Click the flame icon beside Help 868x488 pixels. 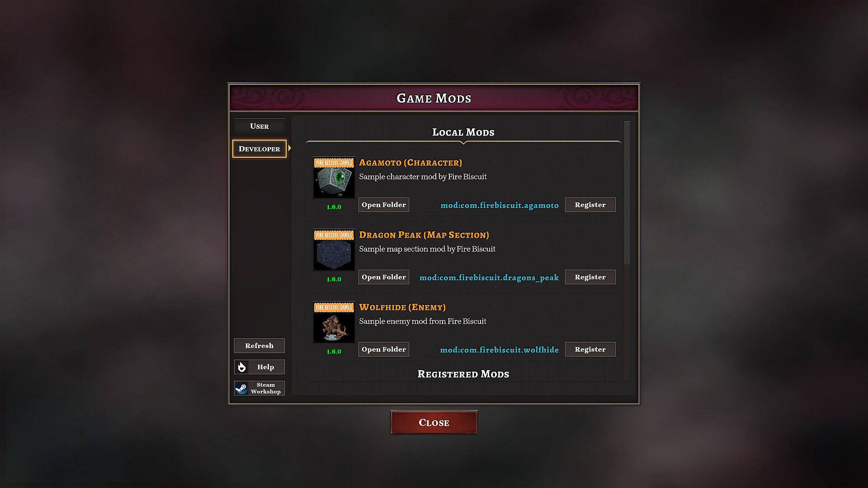coord(241,367)
